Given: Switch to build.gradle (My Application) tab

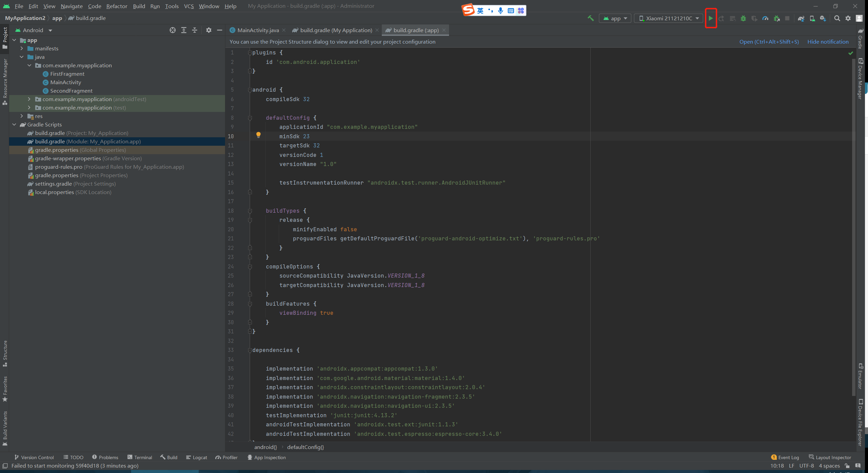Looking at the screenshot, I should pos(336,30).
